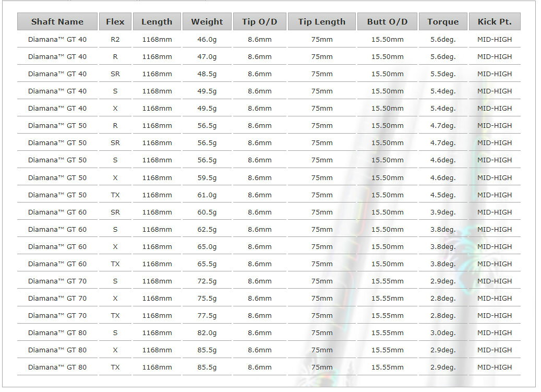Click the 15.55mm butt O/D in the 72.5g row
Screen dimensions: 541x392
tap(388, 281)
